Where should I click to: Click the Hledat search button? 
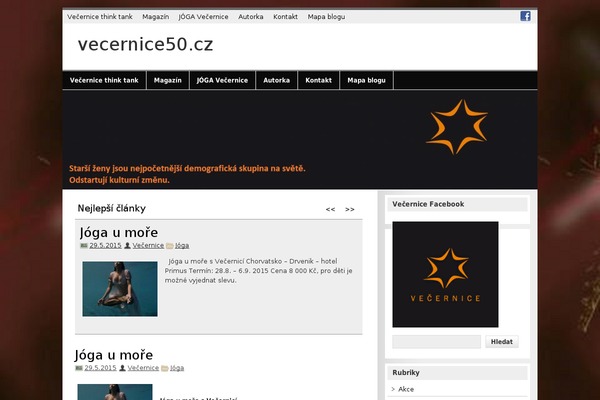502,341
